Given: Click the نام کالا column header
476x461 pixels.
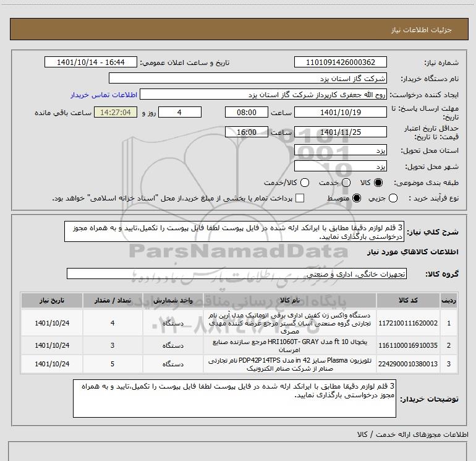Looking at the screenshot, I should coord(289,300).
